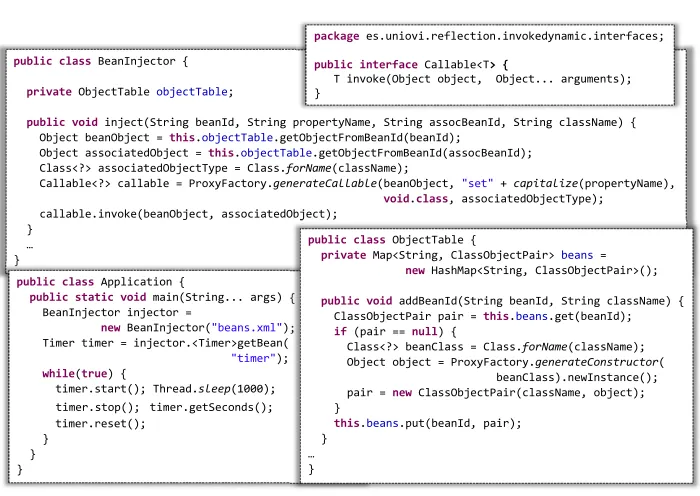Select 'new HashMap<String, ClassObjectPair>();' line
Screen dimensions: 700x496
tap(531, 271)
